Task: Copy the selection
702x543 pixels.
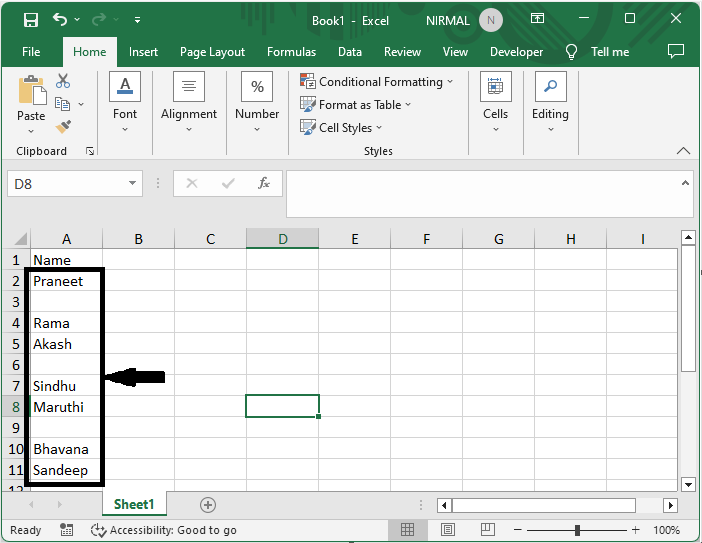Action: click(62, 104)
